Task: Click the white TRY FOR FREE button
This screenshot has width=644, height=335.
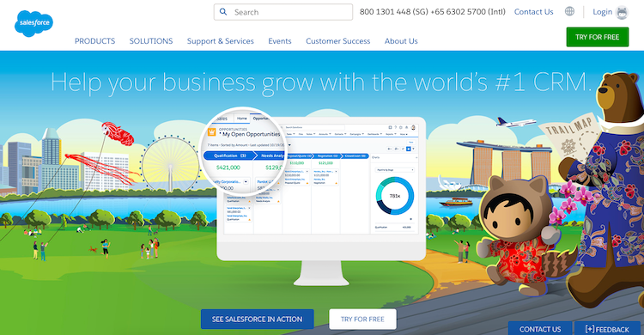Action: click(362, 319)
